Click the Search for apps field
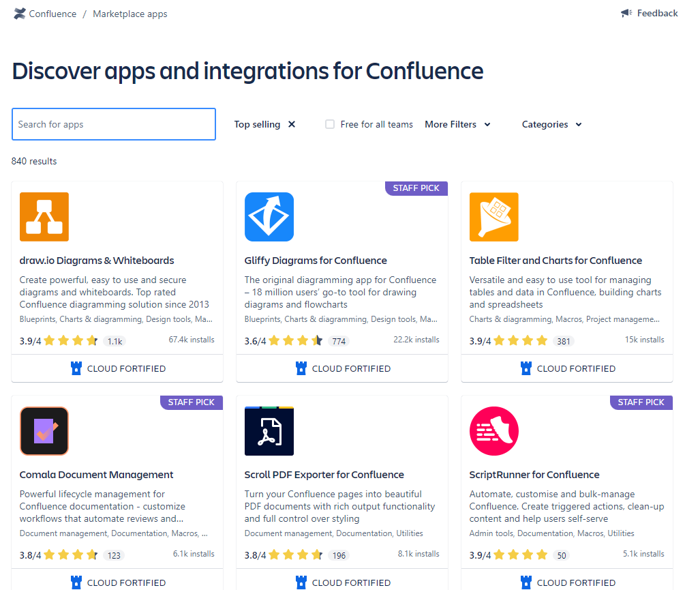Screen dimensions: 700x590 pos(114,124)
